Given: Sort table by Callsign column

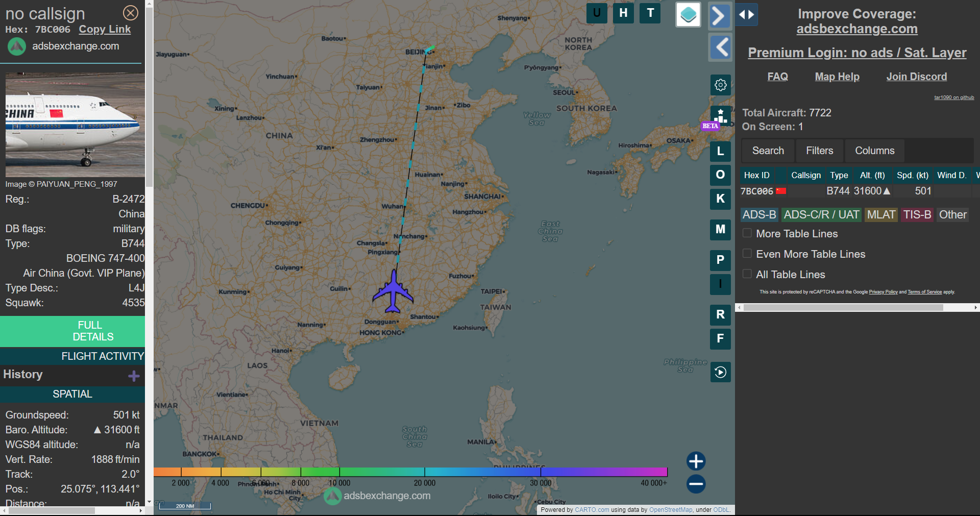Looking at the screenshot, I should tap(806, 175).
